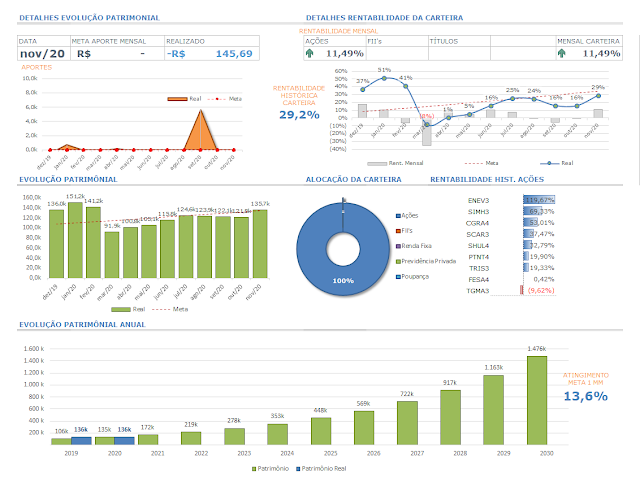Click the EVOLUÇÃO PATRIMÔNIAL ANUAL heading
This screenshot has height=478, width=640.
[x=82, y=325]
